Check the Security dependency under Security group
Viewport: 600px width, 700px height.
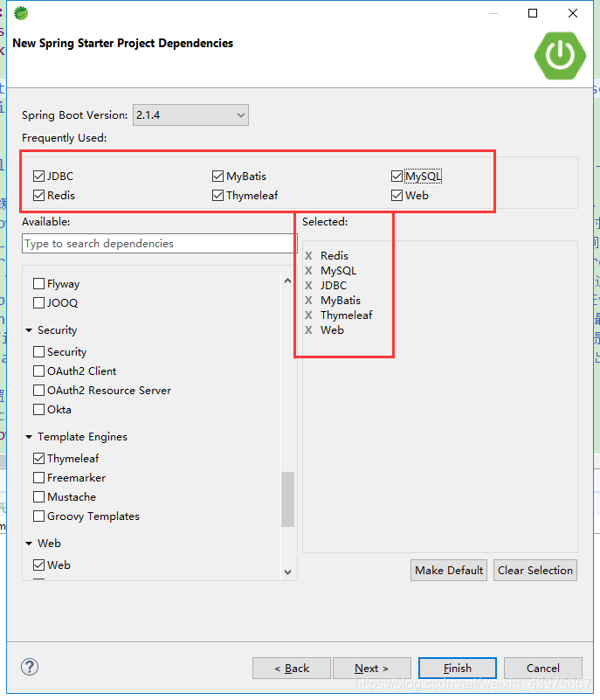[x=38, y=352]
